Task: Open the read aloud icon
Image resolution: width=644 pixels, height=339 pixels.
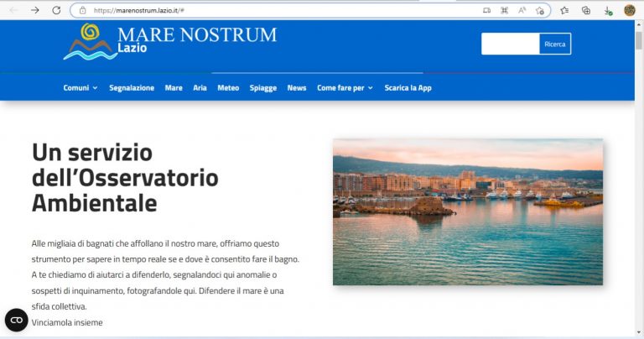Action: (x=522, y=10)
